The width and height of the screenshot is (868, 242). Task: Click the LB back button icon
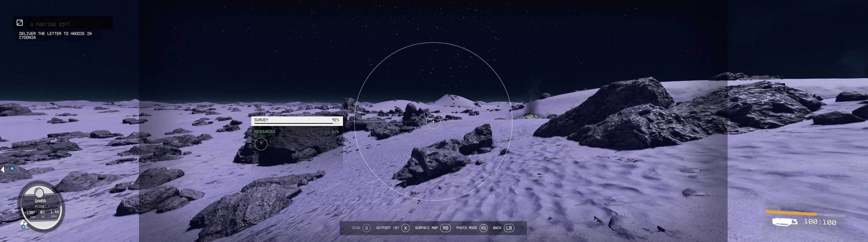point(509,228)
